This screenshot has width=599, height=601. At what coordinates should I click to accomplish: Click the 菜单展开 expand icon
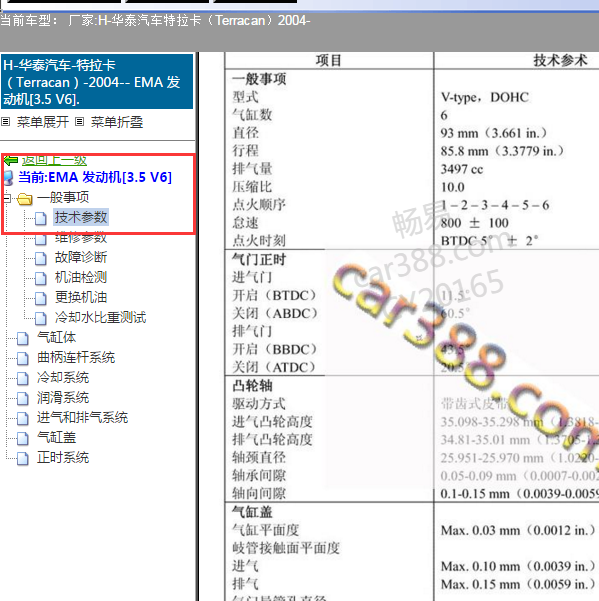click(x=5, y=122)
